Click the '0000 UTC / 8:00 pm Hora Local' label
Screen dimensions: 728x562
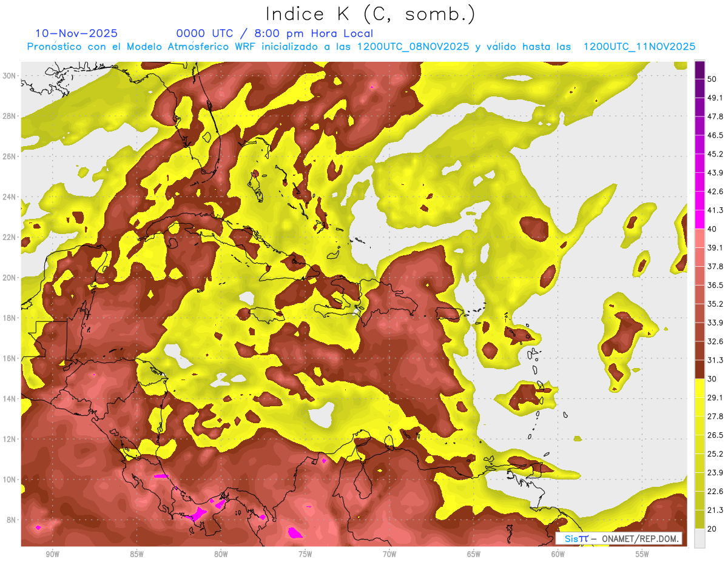pyautogui.click(x=274, y=33)
